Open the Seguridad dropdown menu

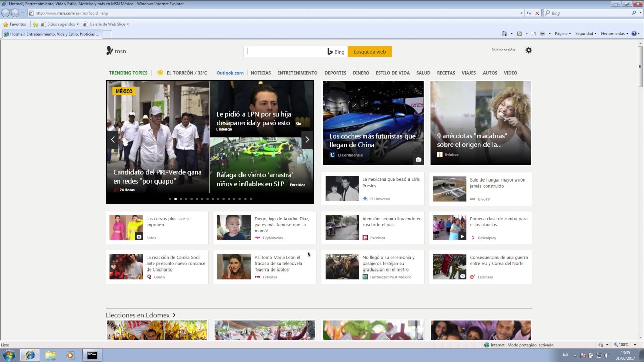tap(586, 34)
